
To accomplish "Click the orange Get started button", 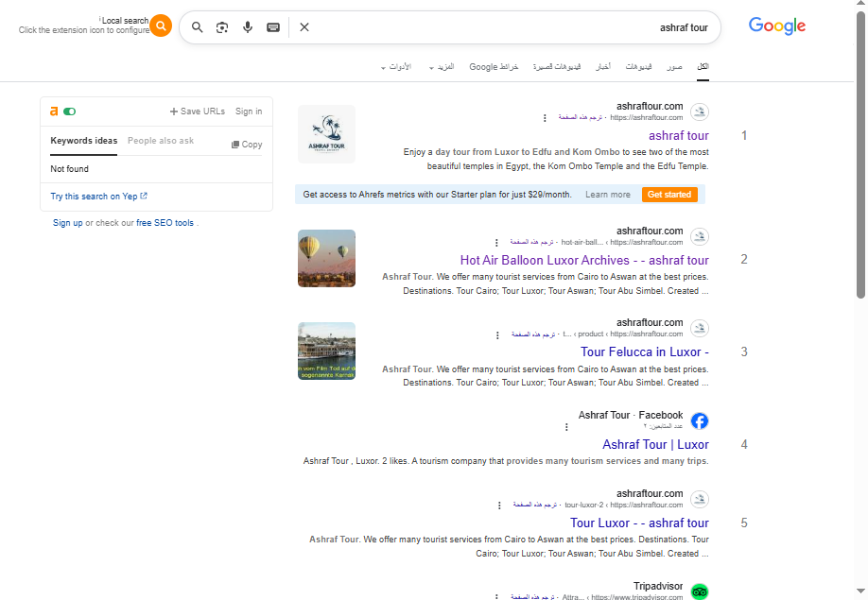I will 669,195.
